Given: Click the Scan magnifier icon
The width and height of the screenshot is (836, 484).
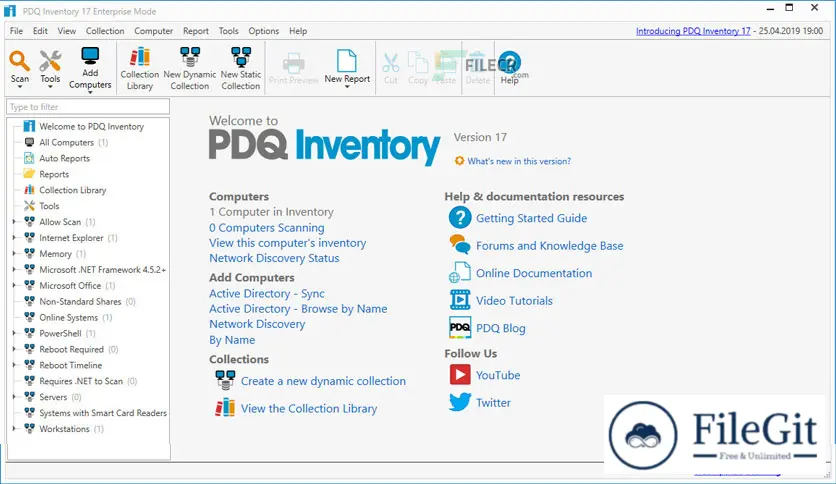Looking at the screenshot, I should point(19,61).
